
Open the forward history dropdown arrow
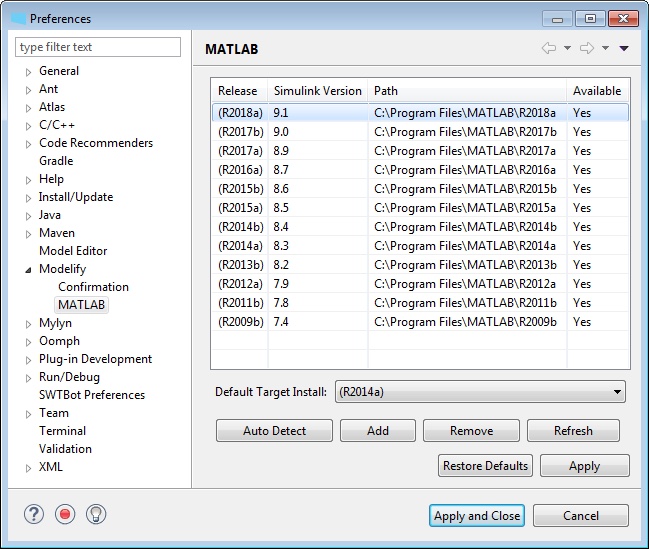[605, 48]
